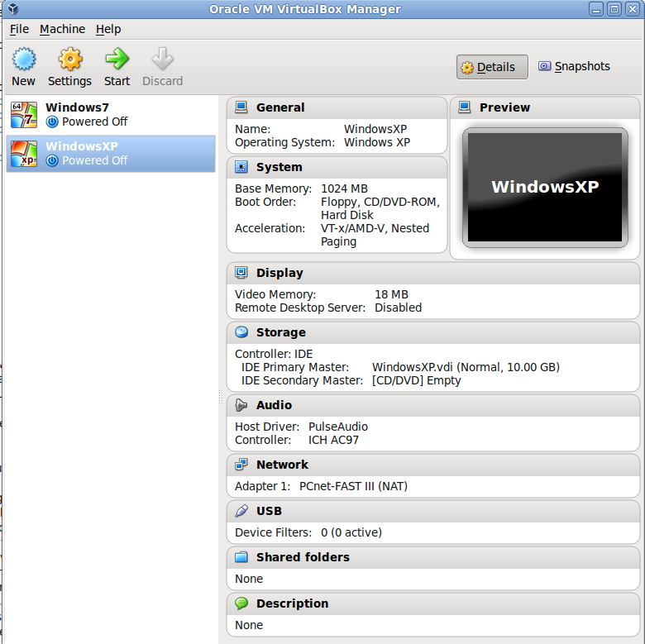
Task: Click the Description speech bubble icon
Action: [x=241, y=603]
